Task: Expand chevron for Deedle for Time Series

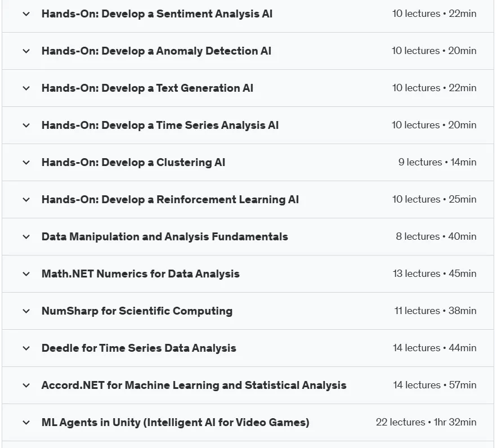Action: pyautogui.click(x=26, y=348)
